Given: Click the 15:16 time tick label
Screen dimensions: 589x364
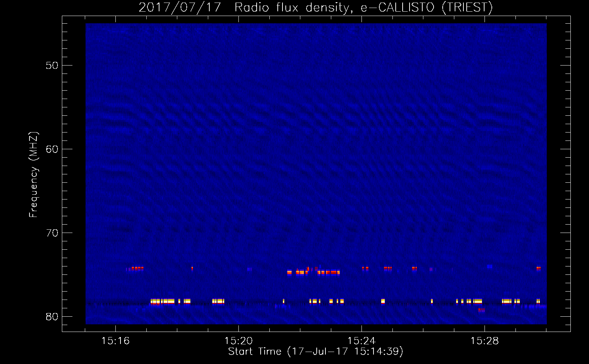Looking at the screenshot, I should point(115,341).
